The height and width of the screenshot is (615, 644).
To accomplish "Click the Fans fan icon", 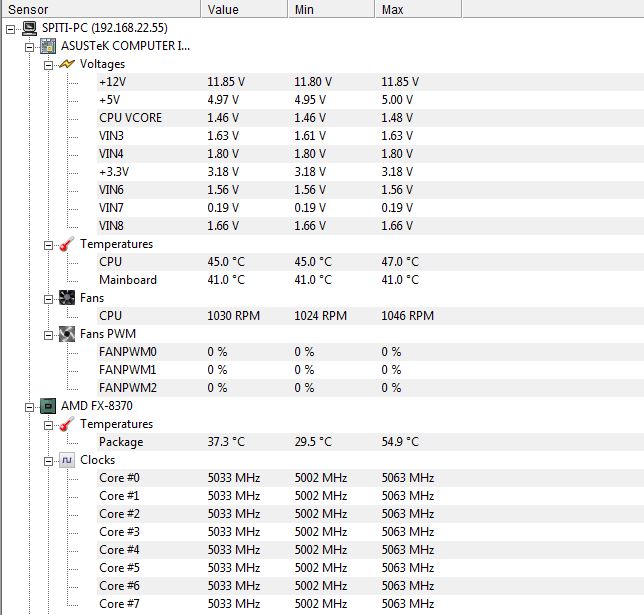I will pyautogui.click(x=67, y=298).
